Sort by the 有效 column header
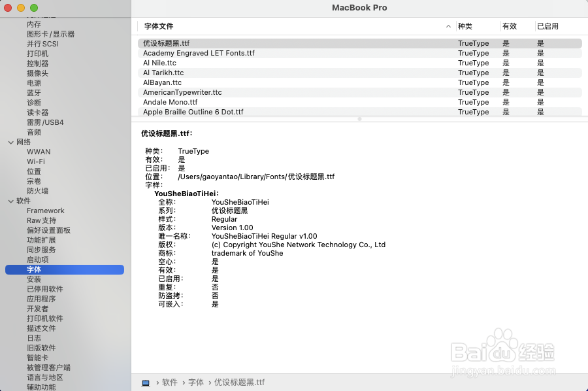The image size is (588, 391). (x=510, y=26)
